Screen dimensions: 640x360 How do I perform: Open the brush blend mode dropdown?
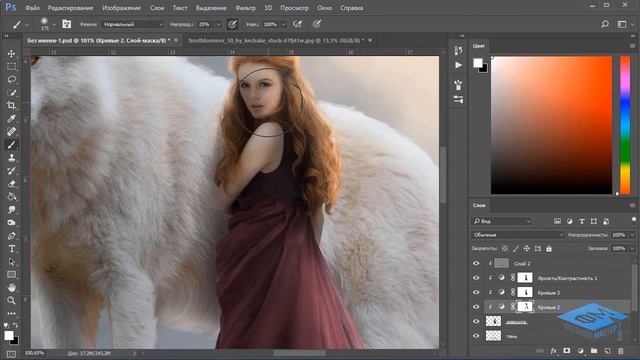[x=133, y=24]
